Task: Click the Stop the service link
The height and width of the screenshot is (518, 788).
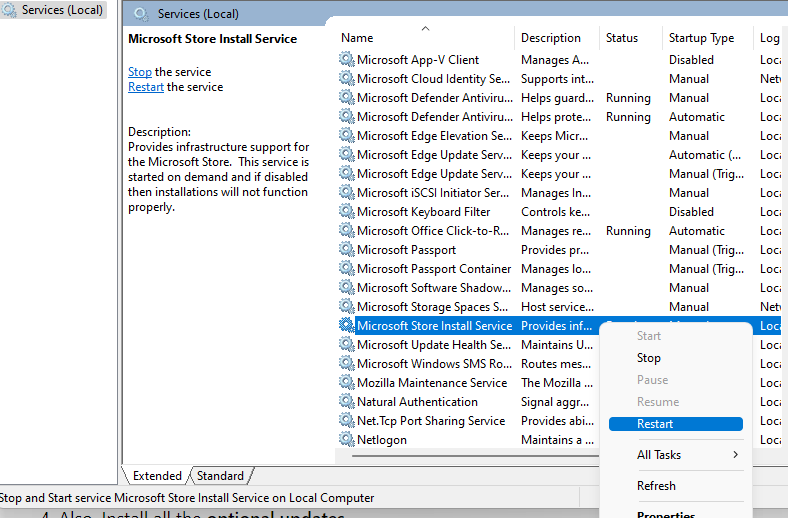Action: click(x=140, y=72)
